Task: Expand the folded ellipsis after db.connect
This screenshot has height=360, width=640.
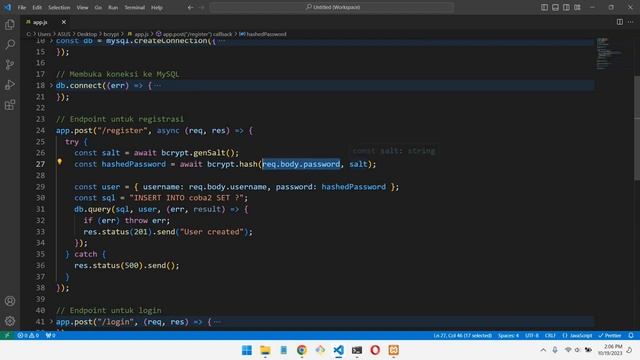Action: coord(157,86)
